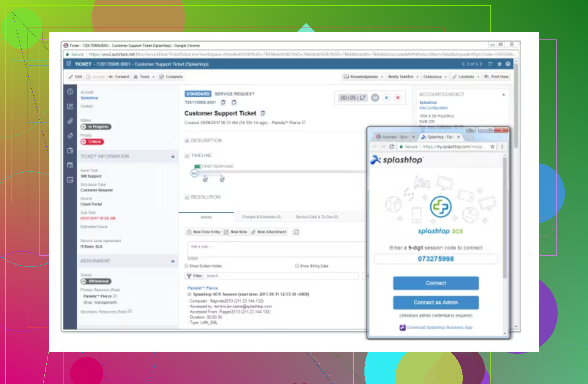Click the second SLA timeline event marker
The height and width of the screenshot is (384, 588).
[222, 179]
